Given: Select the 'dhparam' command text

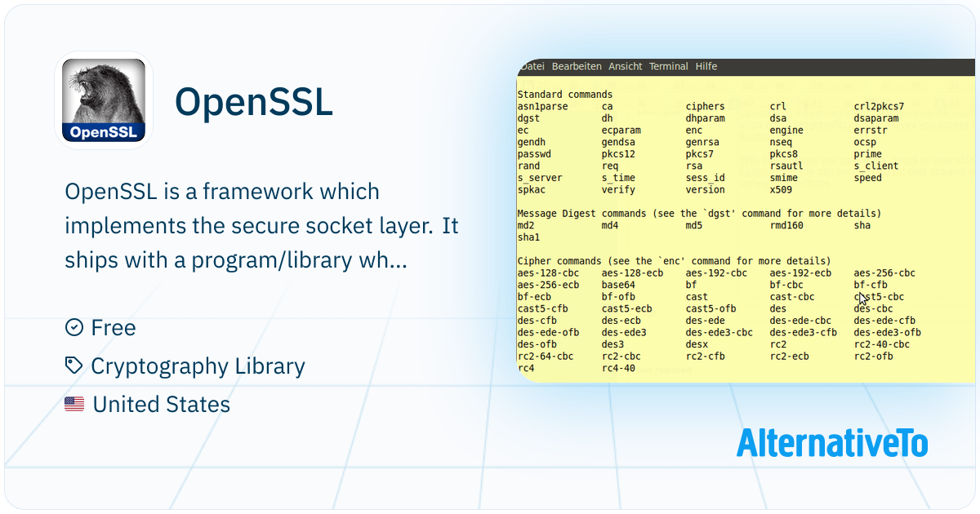Looking at the screenshot, I should 706,118.
